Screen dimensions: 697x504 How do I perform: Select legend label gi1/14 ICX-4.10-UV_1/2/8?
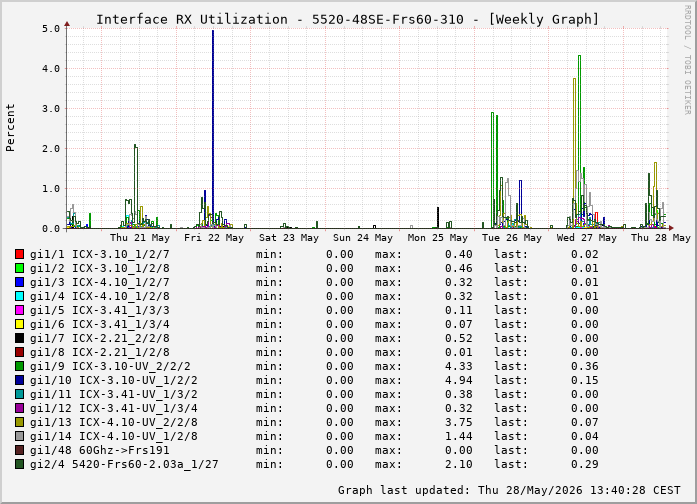[x=114, y=436]
